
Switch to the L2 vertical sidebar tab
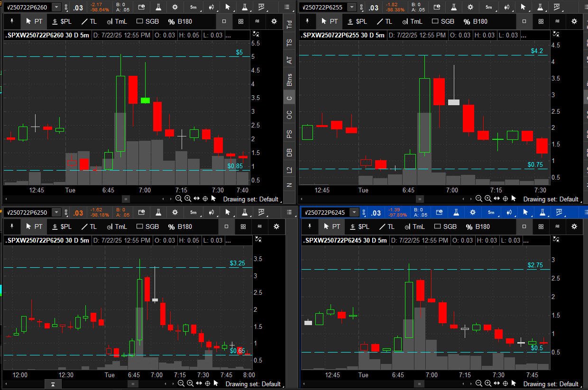[x=289, y=170]
